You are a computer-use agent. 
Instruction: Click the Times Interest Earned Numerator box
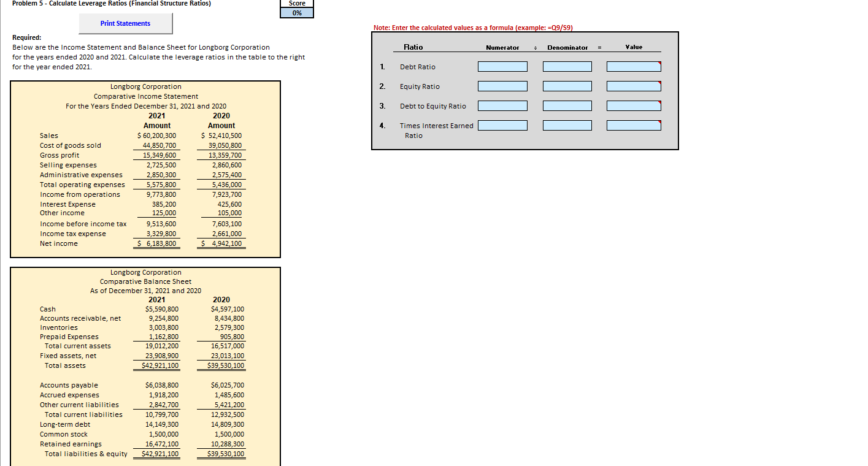[502, 125]
